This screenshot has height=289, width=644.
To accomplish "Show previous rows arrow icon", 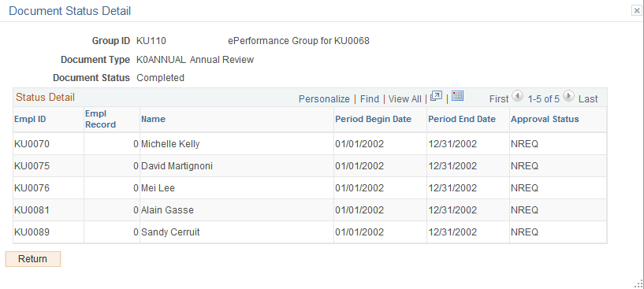I will [x=518, y=97].
